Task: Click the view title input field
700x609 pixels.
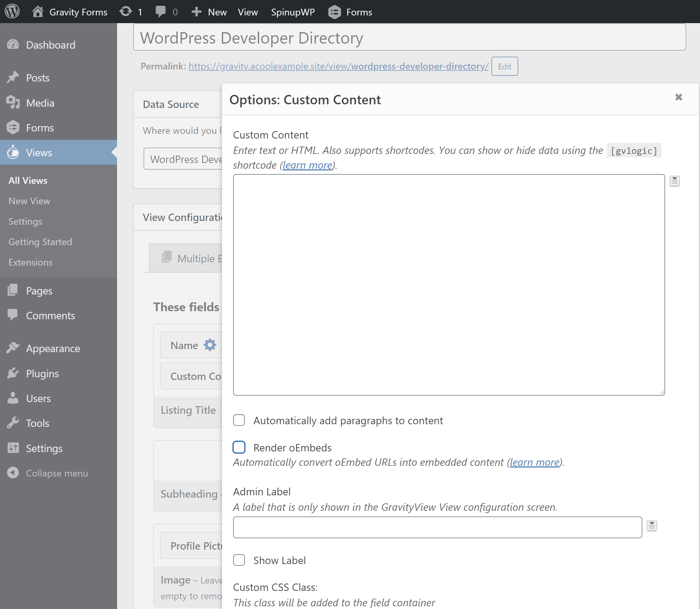Action: [409, 37]
